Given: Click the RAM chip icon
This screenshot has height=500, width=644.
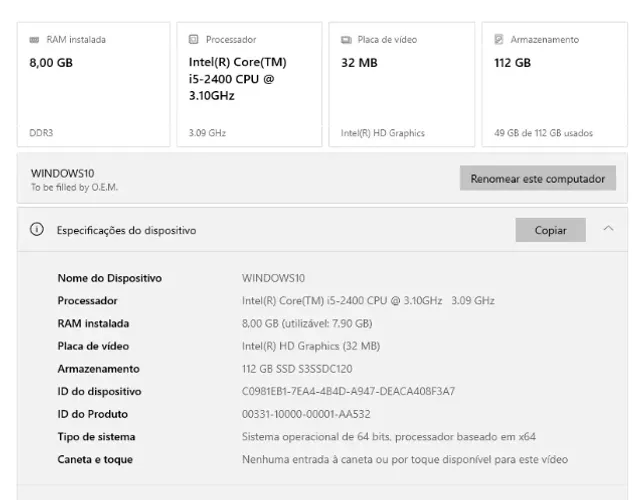Looking at the screenshot, I should pos(34,40).
